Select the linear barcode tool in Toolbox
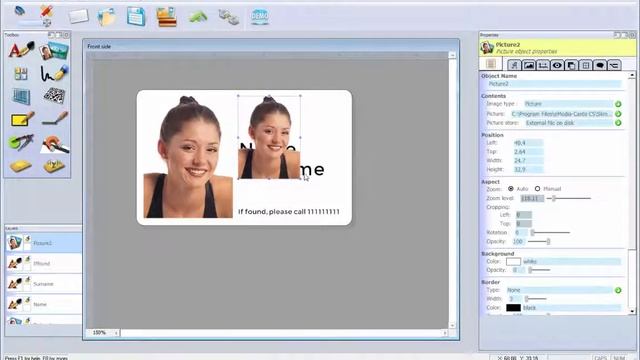This screenshot has width=640, height=360. click(x=21, y=96)
